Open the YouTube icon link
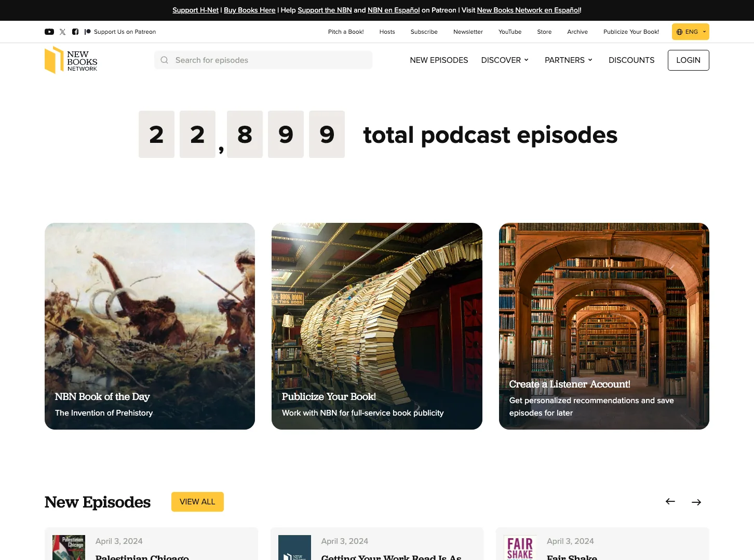Screen dimensions: 754x560 coord(49,32)
